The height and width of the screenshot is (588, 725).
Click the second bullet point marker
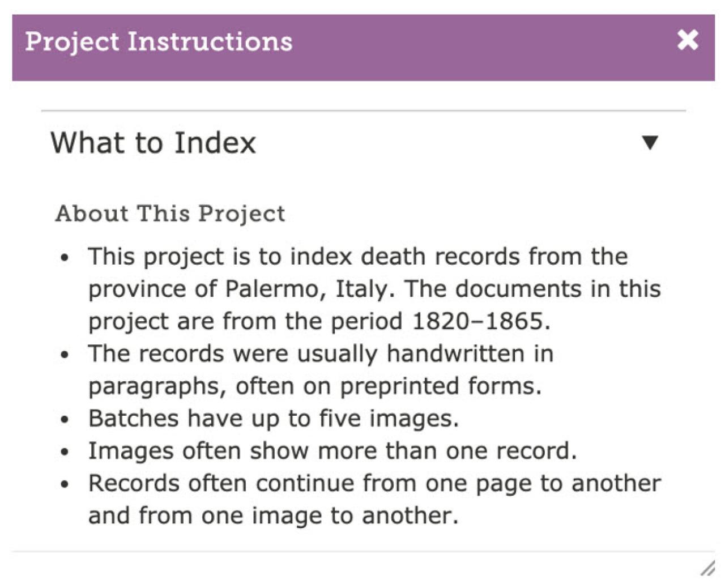[x=63, y=355]
